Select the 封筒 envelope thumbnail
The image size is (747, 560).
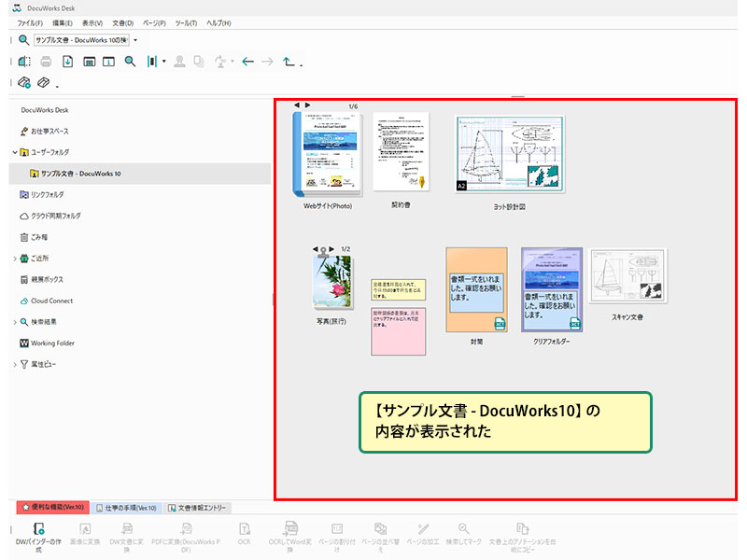(x=477, y=290)
